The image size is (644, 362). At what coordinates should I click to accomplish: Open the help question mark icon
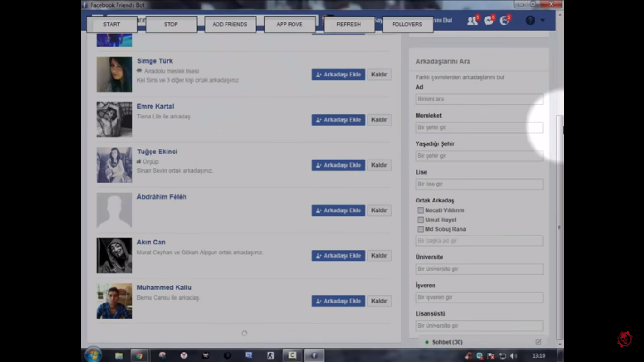pyautogui.click(x=530, y=21)
